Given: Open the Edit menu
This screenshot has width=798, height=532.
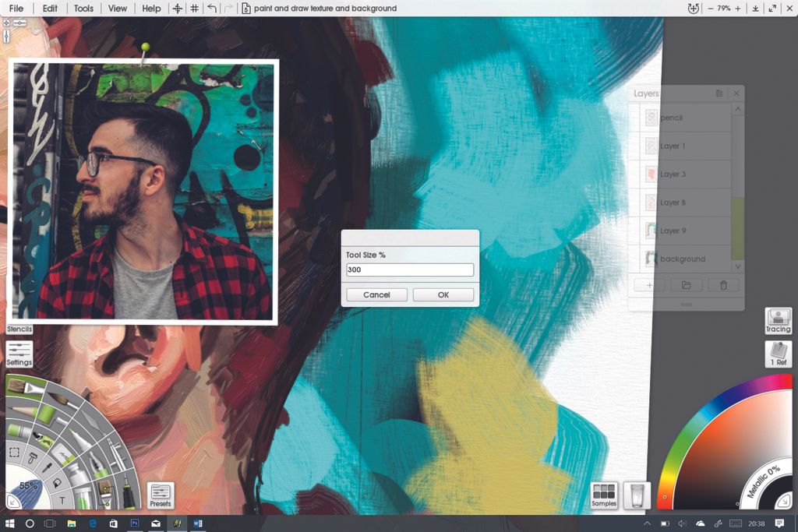Looking at the screenshot, I should (49, 9).
